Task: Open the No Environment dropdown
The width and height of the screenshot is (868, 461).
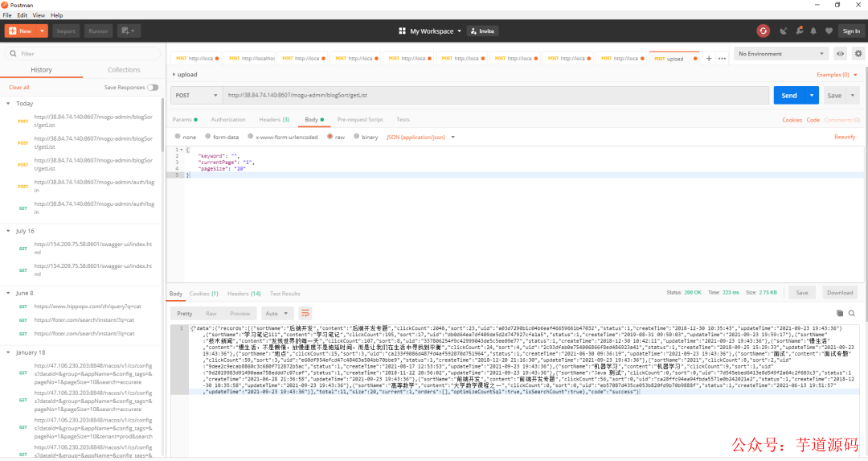Action: (781, 54)
